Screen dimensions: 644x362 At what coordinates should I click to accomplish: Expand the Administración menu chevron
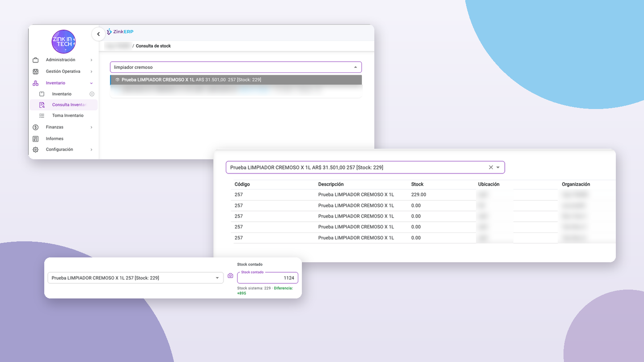pyautogui.click(x=91, y=60)
